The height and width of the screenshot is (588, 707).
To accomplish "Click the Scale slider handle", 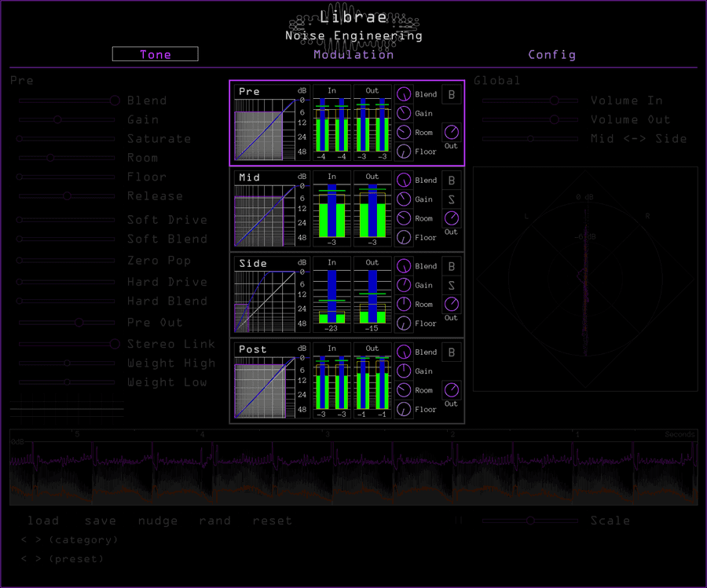I will pyautogui.click(x=530, y=520).
